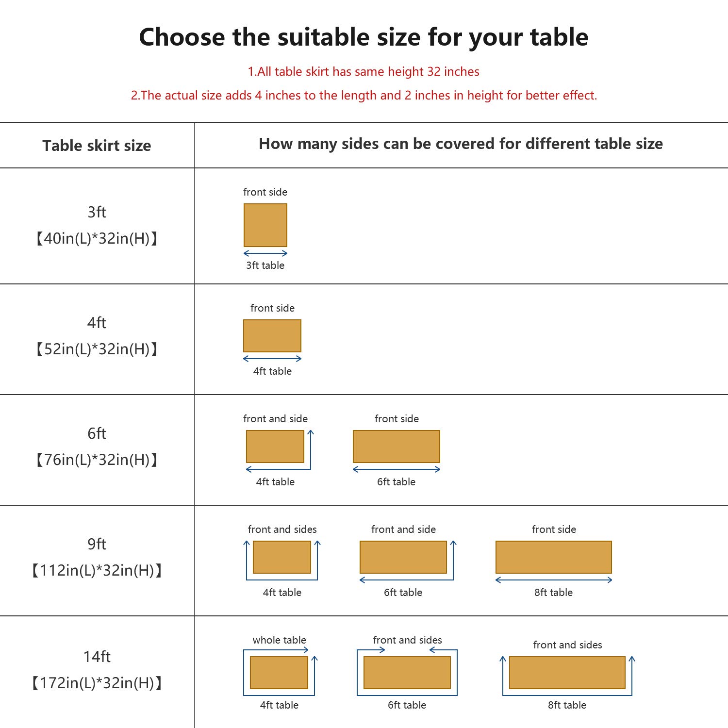Click the 4ft table diagram in 4ft skirt row
This screenshot has width=728, height=728.
(x=272, y=336)
